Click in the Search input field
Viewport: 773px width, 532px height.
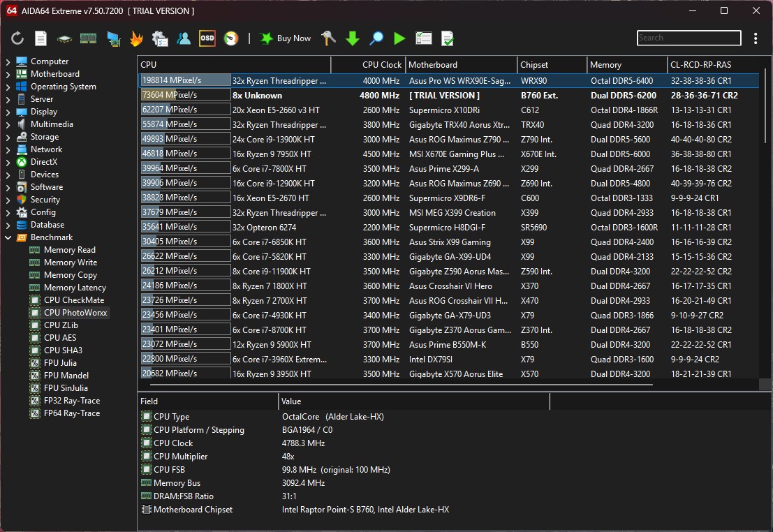coord(688,38)
